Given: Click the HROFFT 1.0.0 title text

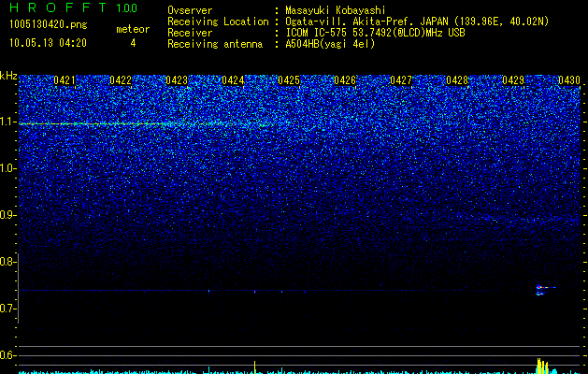Looking at the screenshot, I should click(x=73, y=7).
